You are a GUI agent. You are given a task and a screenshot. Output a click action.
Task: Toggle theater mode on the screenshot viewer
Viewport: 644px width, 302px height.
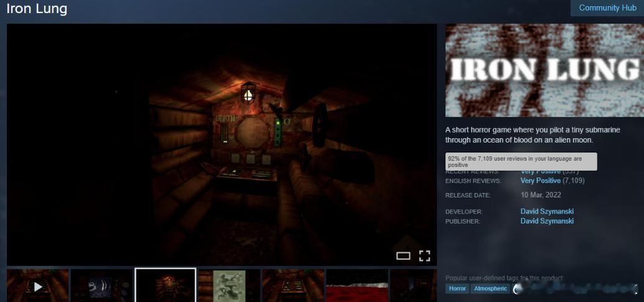pos(403,256)
